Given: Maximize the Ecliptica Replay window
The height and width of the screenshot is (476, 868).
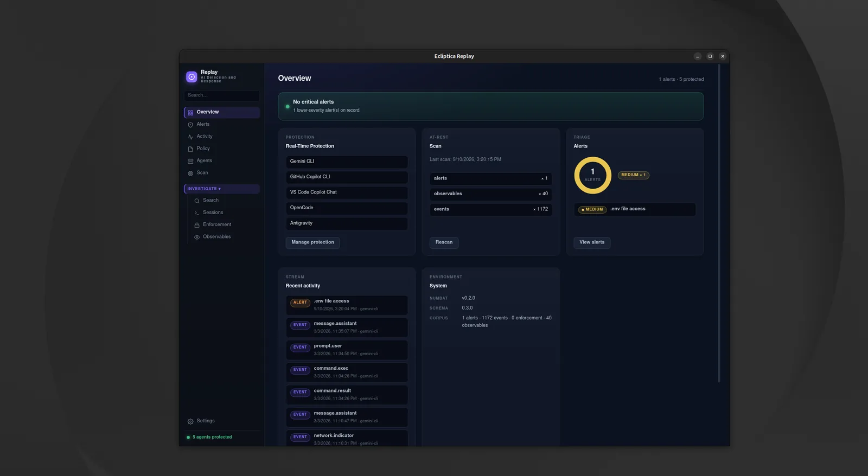Looking at the screenshot, I should (710, 56).
